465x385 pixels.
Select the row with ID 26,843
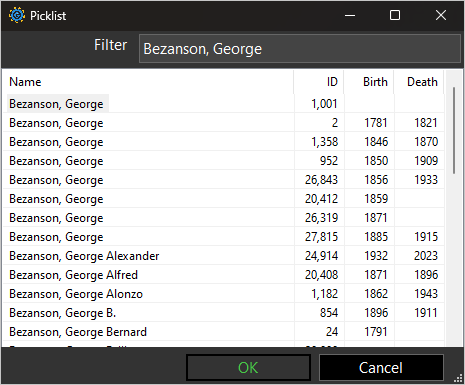point(224,180)
